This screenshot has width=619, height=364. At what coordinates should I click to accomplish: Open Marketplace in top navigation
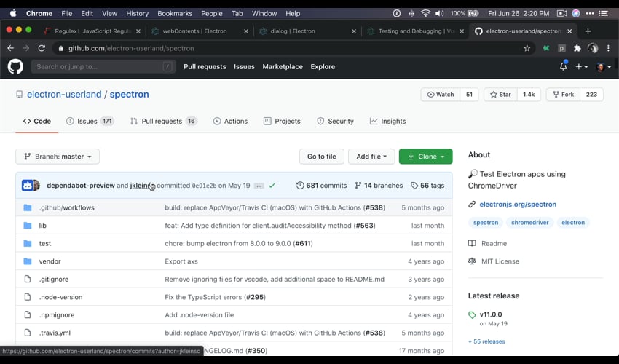(x=283, y=67)
